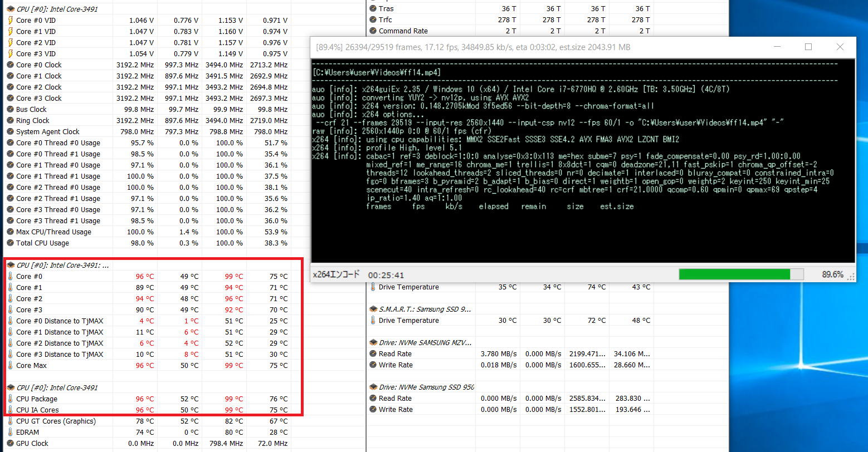Select the CPU GT Cores (Graphics) label
The image size is (868, 452).
coord(56,421)
